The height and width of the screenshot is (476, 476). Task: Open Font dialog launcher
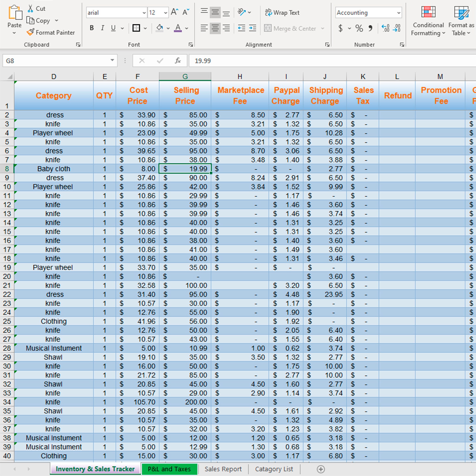tap(190, 45)
